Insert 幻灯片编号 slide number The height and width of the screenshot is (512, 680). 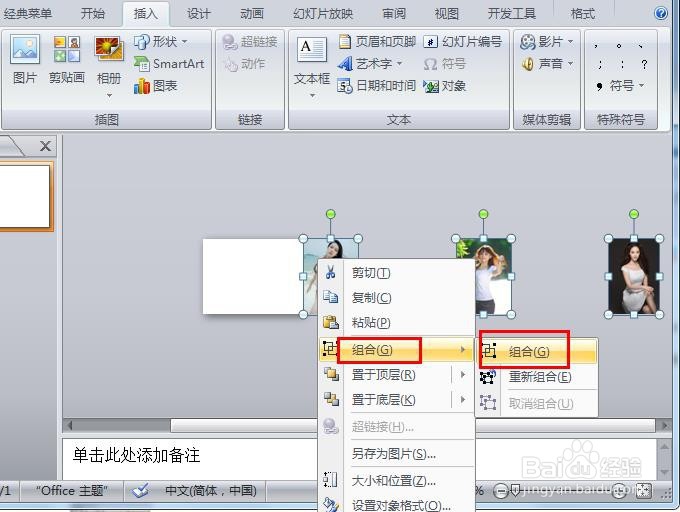[x=462, y=42]
